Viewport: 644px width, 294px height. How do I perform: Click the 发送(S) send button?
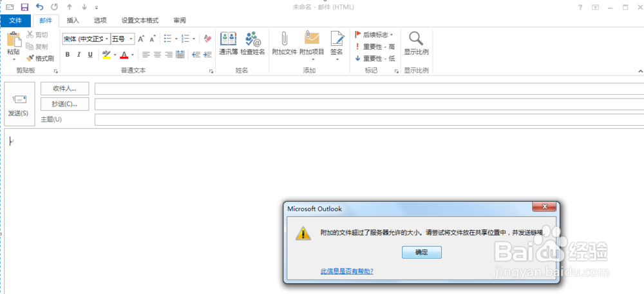click(x=19, y=104)
